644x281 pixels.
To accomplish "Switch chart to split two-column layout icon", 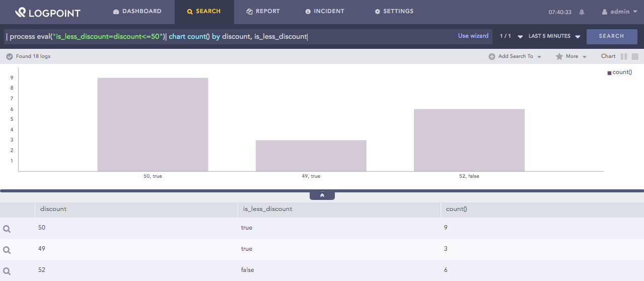I will click(624, 57).
